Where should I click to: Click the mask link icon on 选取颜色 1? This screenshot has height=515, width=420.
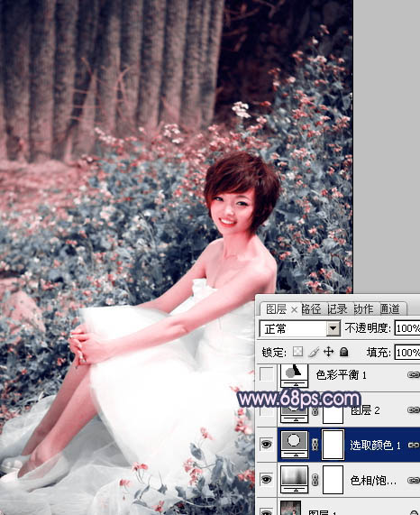(315, 445)
